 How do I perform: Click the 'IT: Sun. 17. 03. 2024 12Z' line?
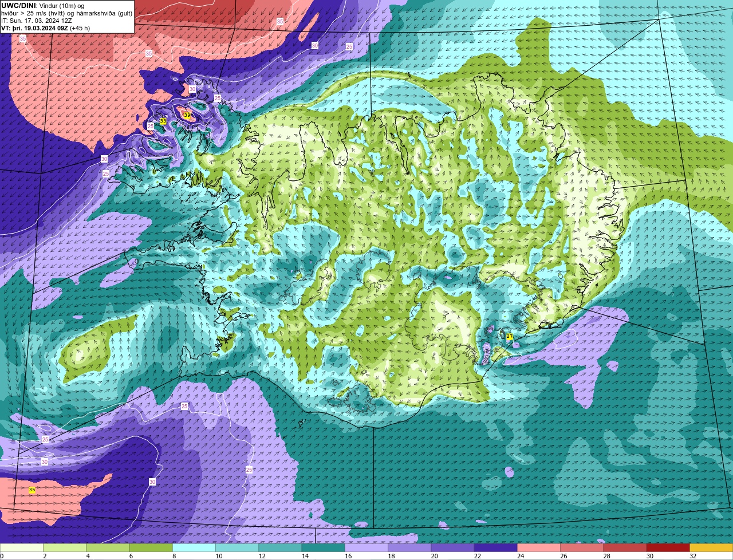pyautogui.click(x=37, y=21)
